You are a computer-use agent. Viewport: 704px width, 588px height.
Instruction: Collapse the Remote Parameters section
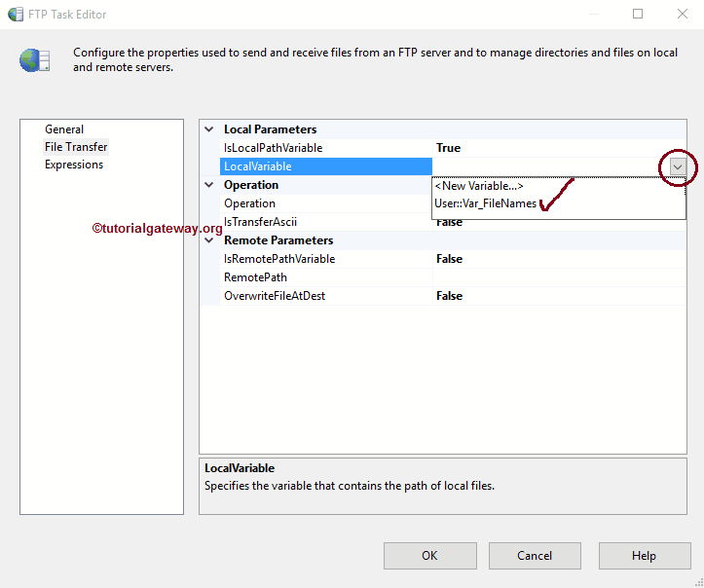[x=209, y=240]
